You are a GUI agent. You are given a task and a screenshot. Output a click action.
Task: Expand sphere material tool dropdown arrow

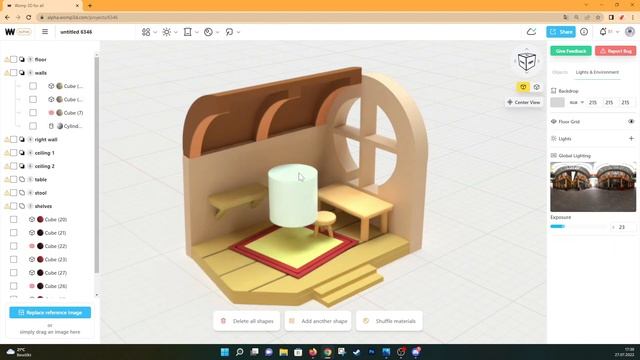218,32
